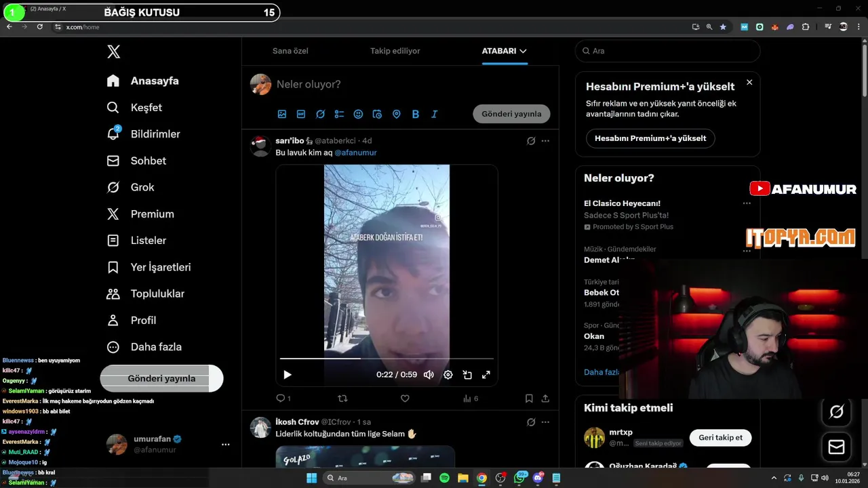Like sarı'ibo post
This screenshot has height=488, width=868.
(x=405, y=399)
